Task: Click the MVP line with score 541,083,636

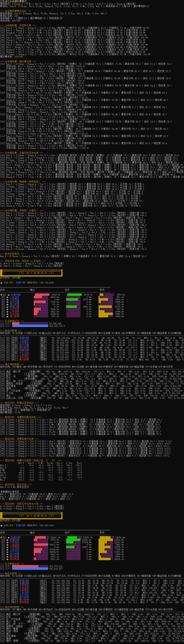Action: coord(27,526)
